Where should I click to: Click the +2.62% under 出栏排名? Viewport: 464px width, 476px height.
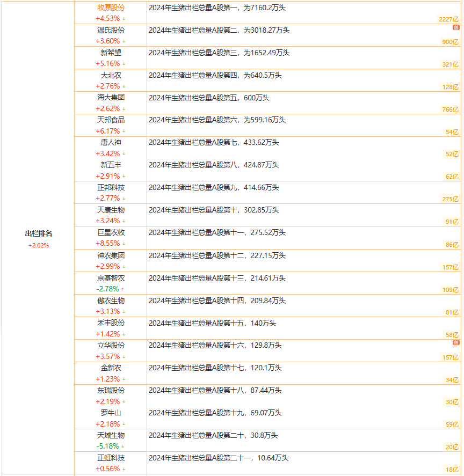coord(38,246)
